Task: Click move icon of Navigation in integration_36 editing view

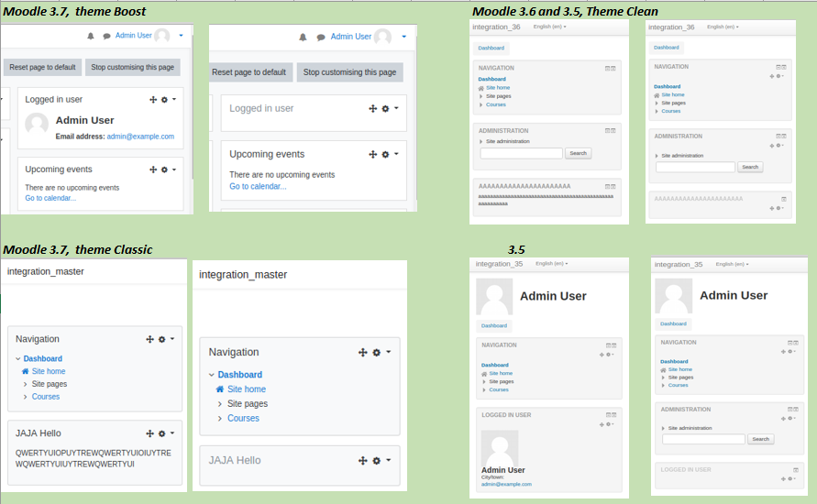Action: pyautogui.click(x=772, y=76)
